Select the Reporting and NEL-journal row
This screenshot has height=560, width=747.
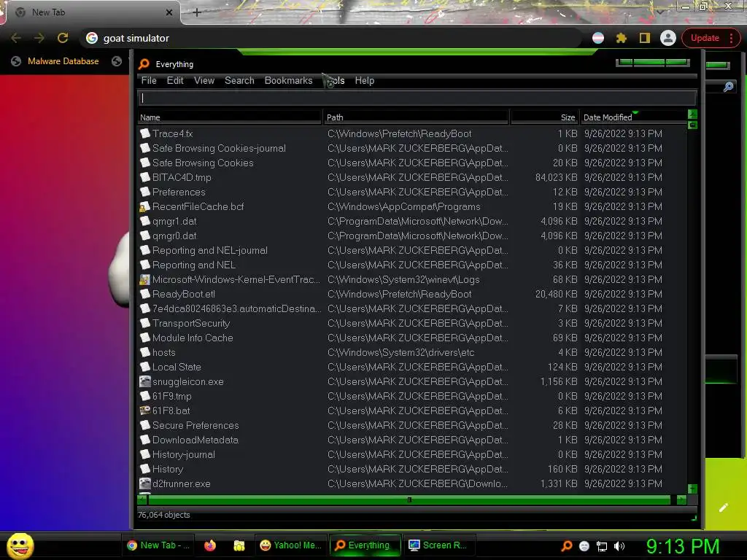412,250
